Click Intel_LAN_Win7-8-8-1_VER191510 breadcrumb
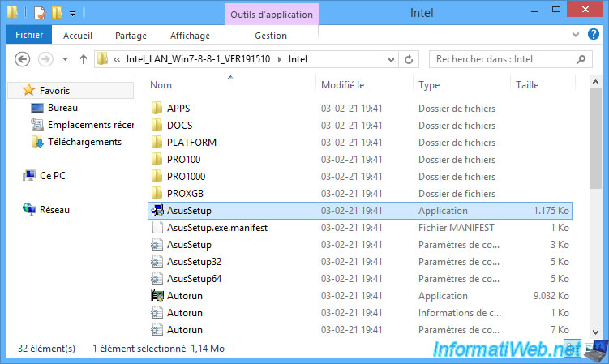 198,59
